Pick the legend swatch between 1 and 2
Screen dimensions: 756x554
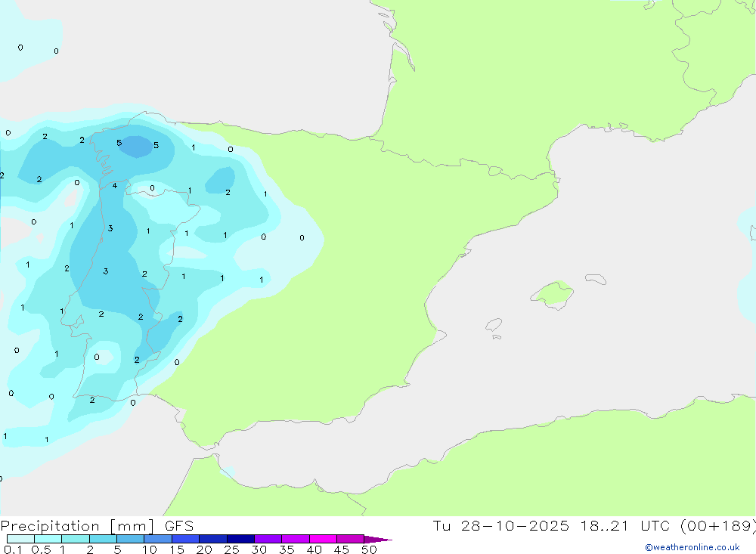point(75,539)
